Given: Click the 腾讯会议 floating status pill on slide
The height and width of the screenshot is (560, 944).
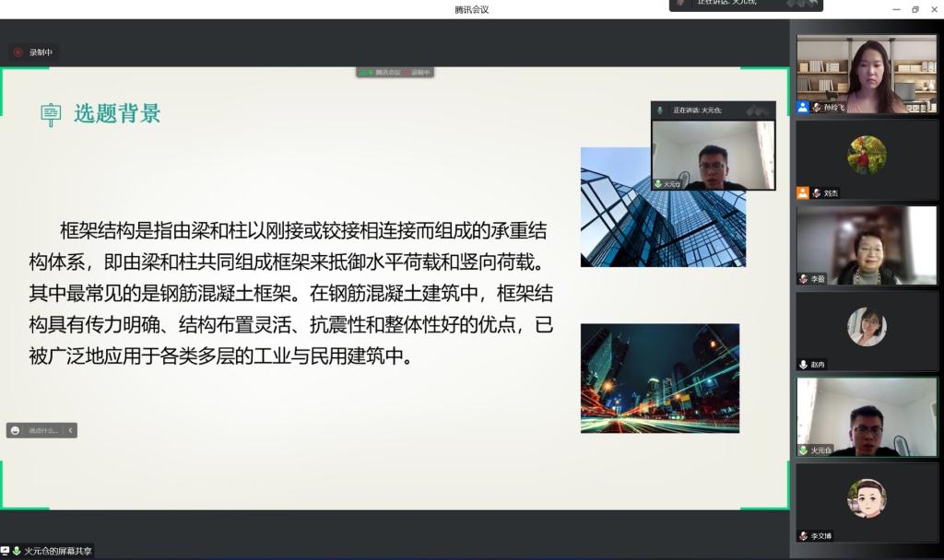Looking at the screenshot, I should point(395,72).
